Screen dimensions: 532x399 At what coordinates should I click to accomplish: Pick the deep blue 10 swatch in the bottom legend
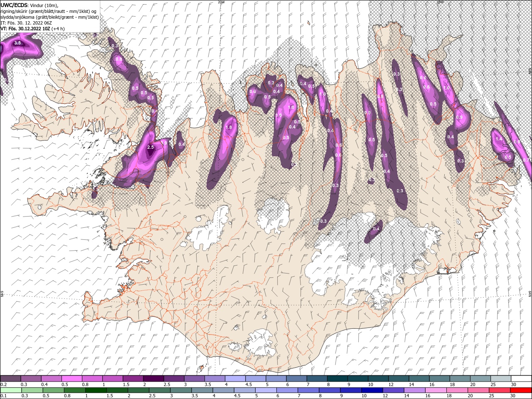(x=372, y=390)
